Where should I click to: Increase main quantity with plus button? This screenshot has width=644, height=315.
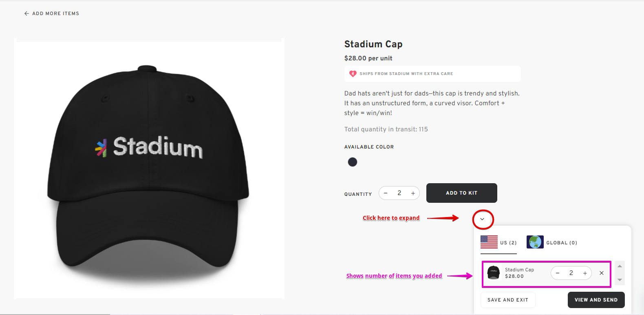tap(413, 193)
